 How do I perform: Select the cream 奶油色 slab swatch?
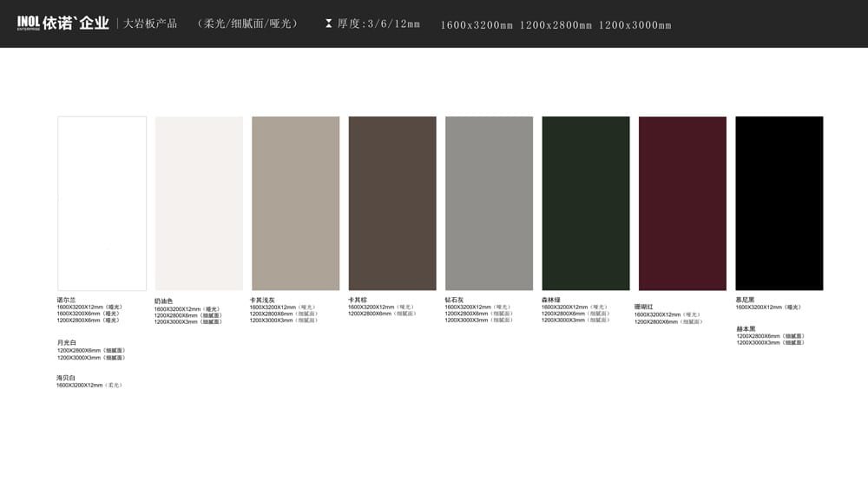click(x=199, y=203)
